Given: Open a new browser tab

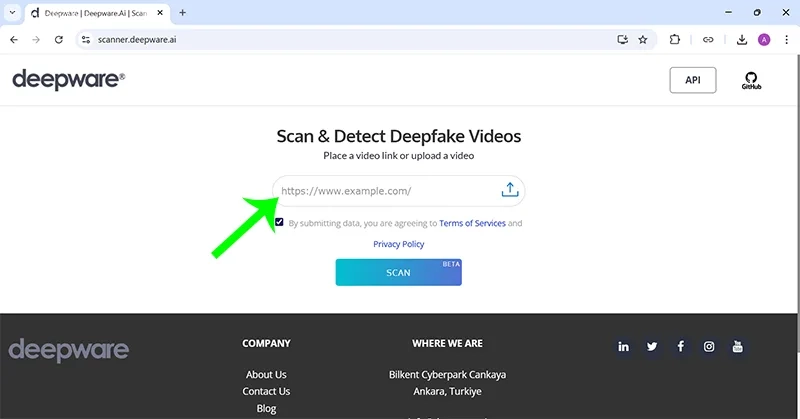Looking at the screenshot, I should coord(182,13).
